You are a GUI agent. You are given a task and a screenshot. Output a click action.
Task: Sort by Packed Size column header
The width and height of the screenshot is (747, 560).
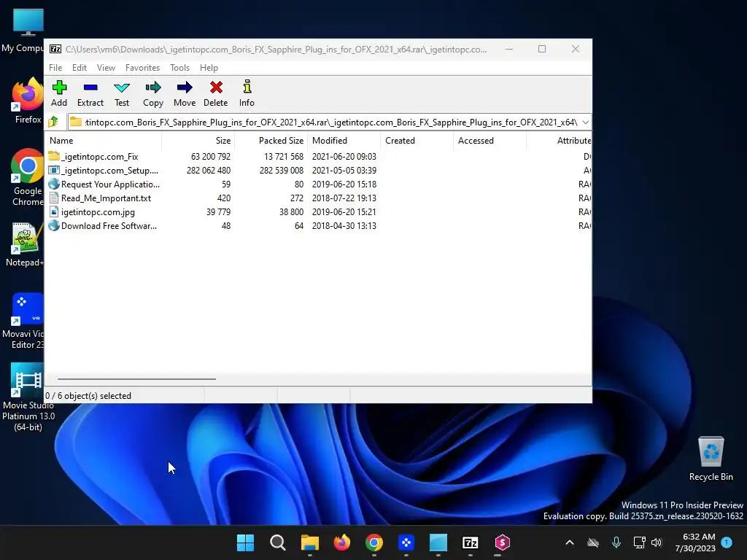271,141
